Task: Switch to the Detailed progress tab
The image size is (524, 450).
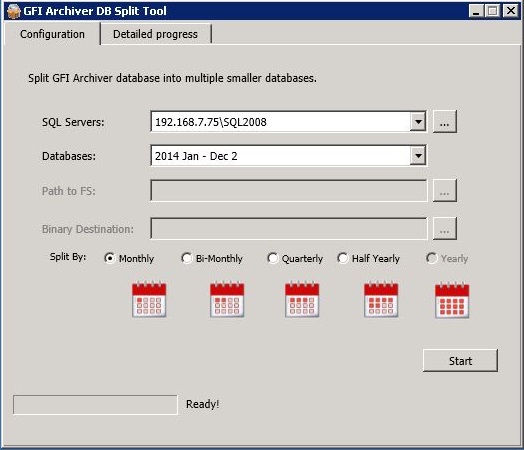Action: [155, 34]
